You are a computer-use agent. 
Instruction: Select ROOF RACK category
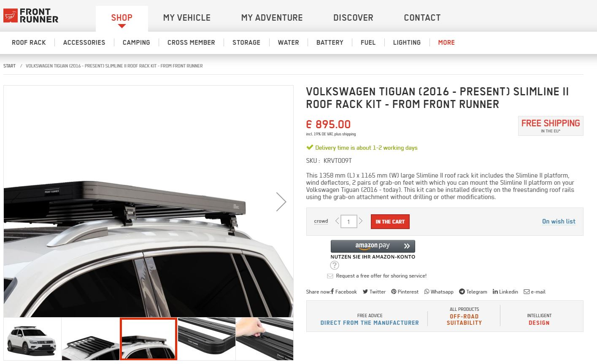coord(29,42)
